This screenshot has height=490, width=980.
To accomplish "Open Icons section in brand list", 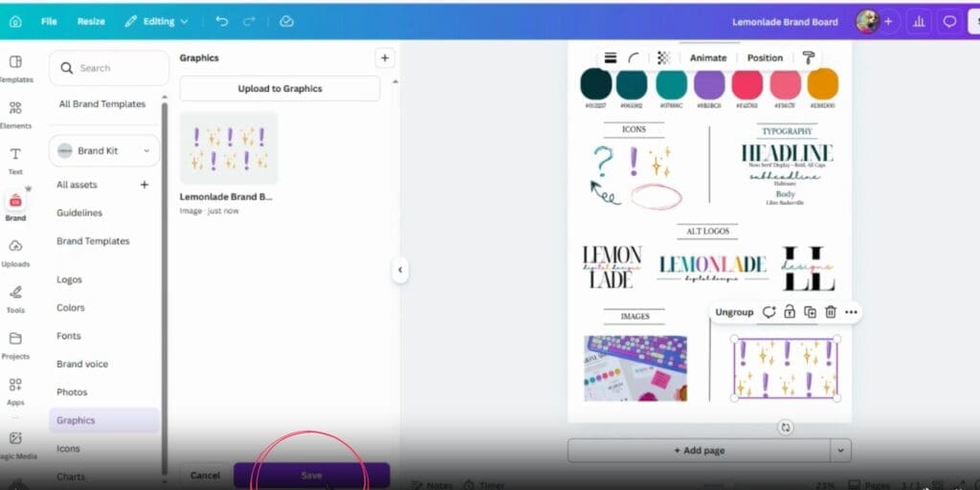I will click(68, 449).
